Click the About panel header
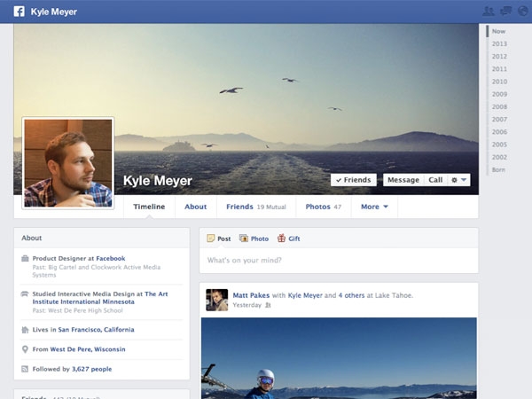532x399 pixels. click(101, 238)
